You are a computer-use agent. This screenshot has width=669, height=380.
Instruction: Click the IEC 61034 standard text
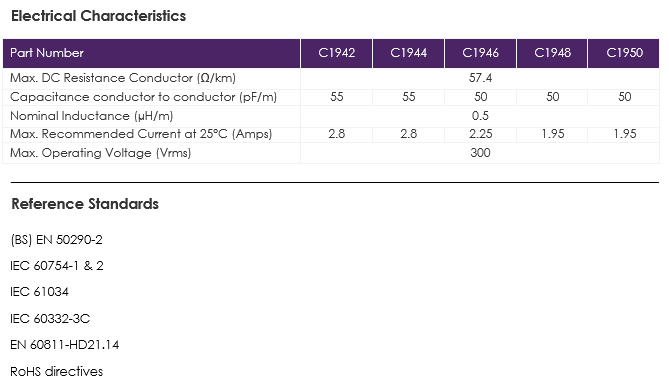[39, 292]
